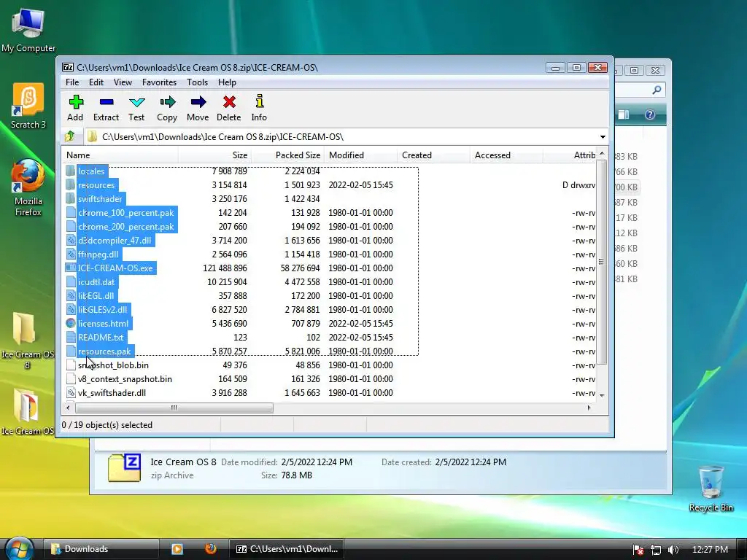Sort by the Packed Size column header
This screenshot has height=560, width=747.
pos(287,155)
